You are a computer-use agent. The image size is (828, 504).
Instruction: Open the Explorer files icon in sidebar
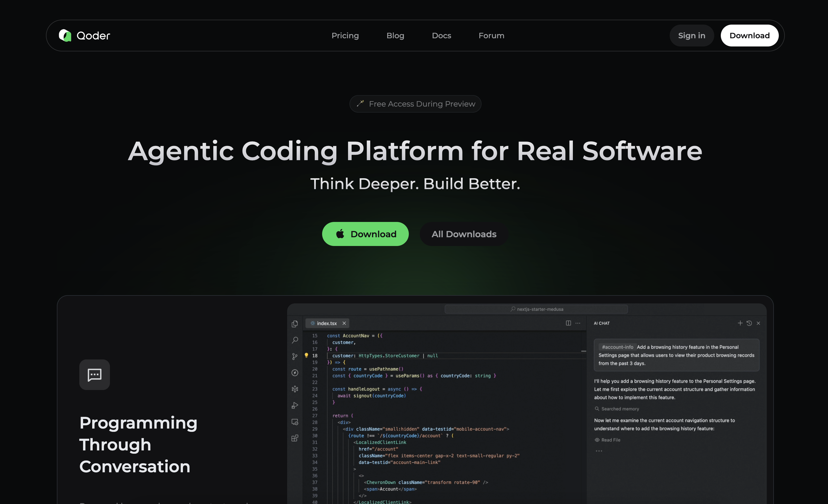pos(295,324)
